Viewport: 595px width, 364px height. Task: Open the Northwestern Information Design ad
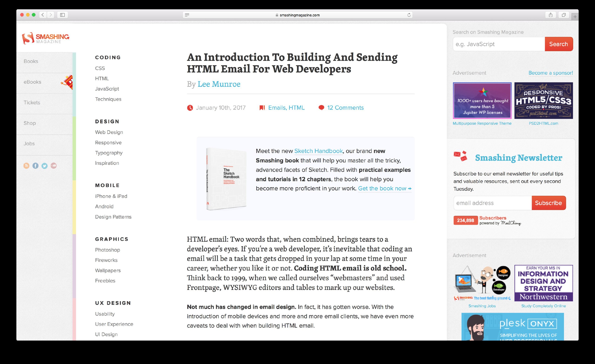[x=544, y=283]
